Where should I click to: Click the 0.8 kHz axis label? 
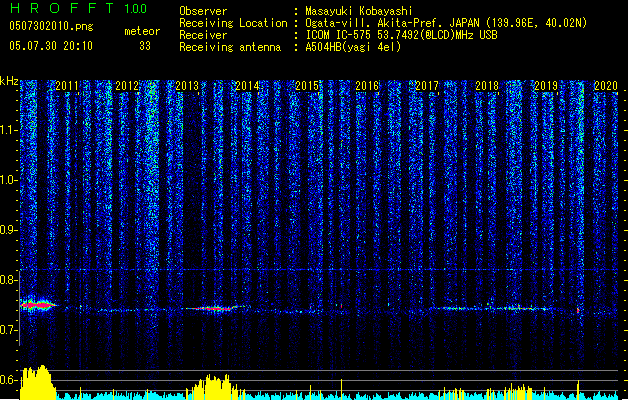pyautogui.click(x=9, y=280)
